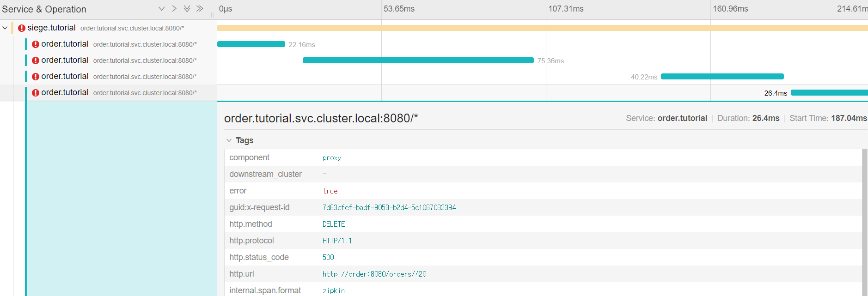Click the span detail title order.tutorial.svc.cluster.local:8080/*
This screenshot has width=868, height=296.
(321, 118)
